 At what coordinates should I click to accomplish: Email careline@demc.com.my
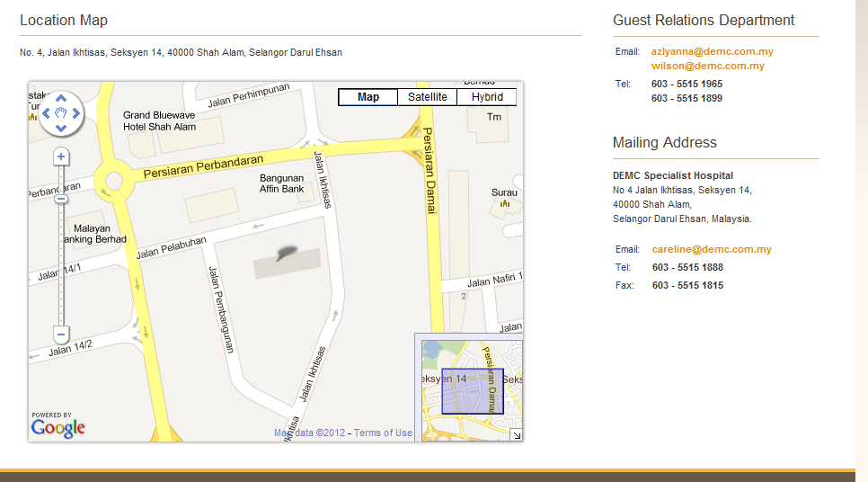pyautogui.click(x=712, y=249)
